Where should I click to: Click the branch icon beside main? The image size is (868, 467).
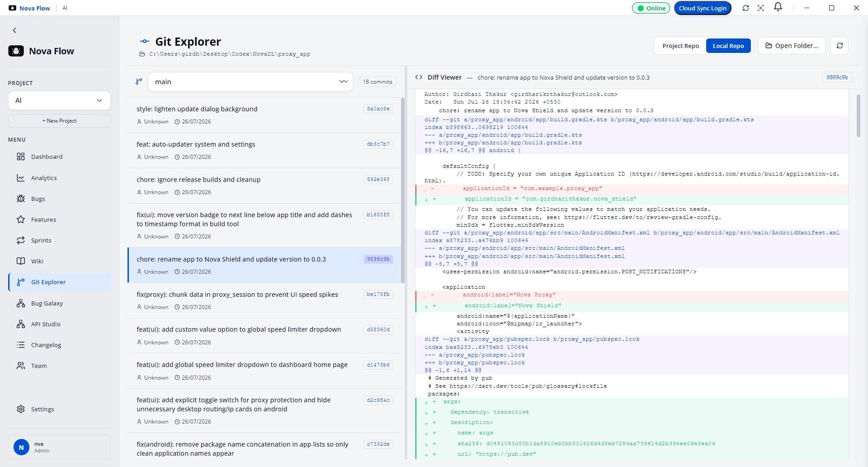click(139, 81)
